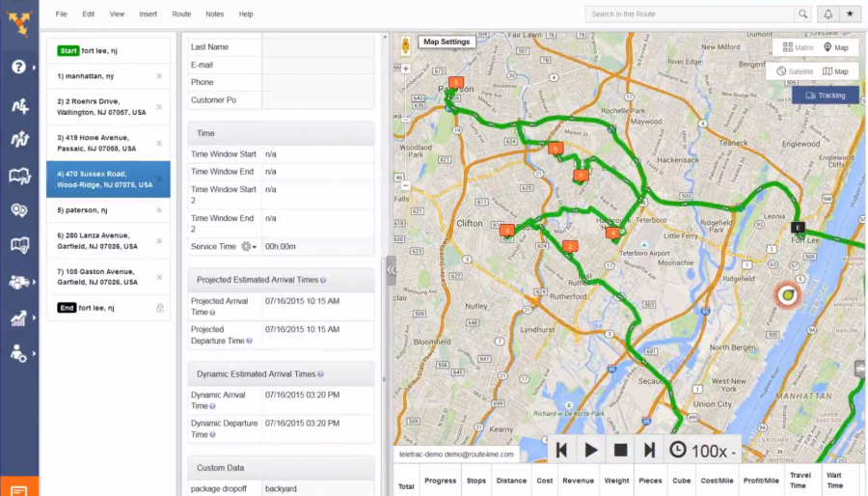Screen dimensions: 868x496
Task: Open the Notes menu
Action: click(x=215, y=14)
